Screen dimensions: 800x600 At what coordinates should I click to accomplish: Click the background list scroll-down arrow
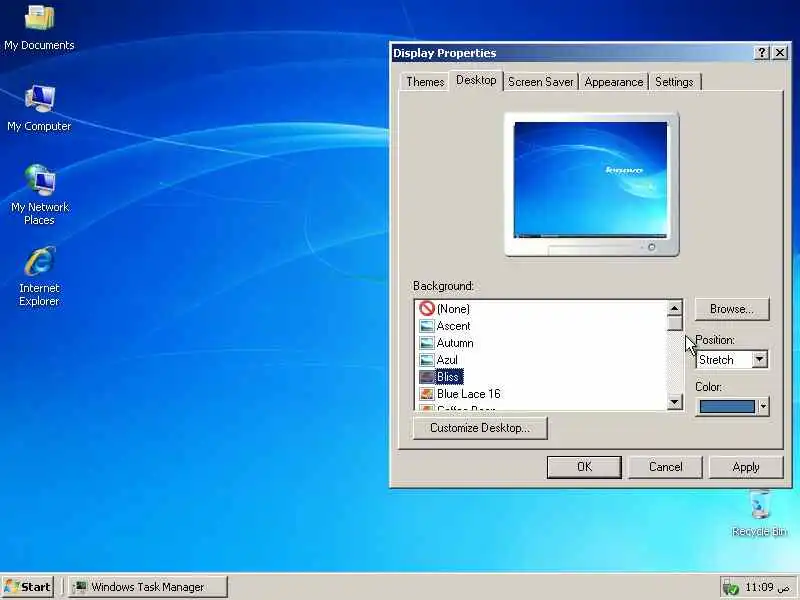click(674, 402)
